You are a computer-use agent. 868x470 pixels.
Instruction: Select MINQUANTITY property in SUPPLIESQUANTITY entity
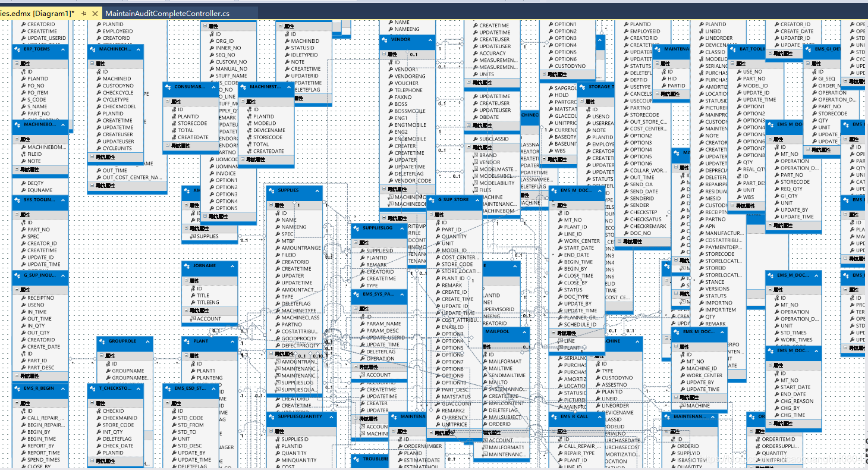tap(299, 460)
